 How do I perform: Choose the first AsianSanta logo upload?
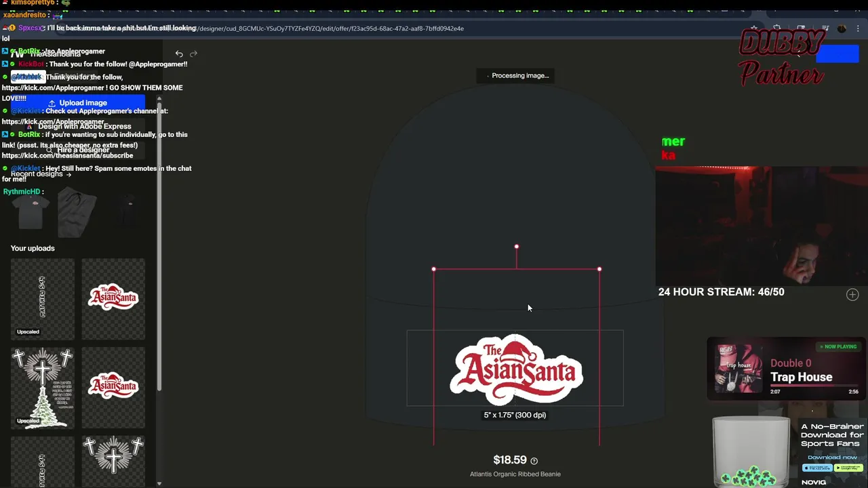point(113,298)
